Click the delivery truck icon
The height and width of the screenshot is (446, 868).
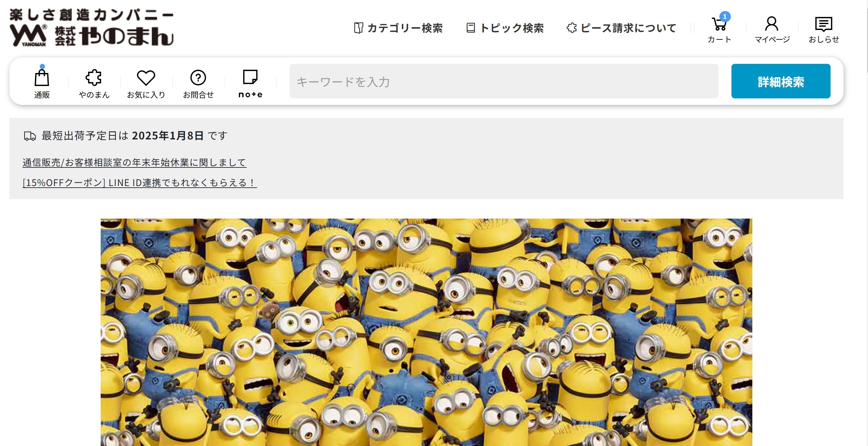click(30, 136)
